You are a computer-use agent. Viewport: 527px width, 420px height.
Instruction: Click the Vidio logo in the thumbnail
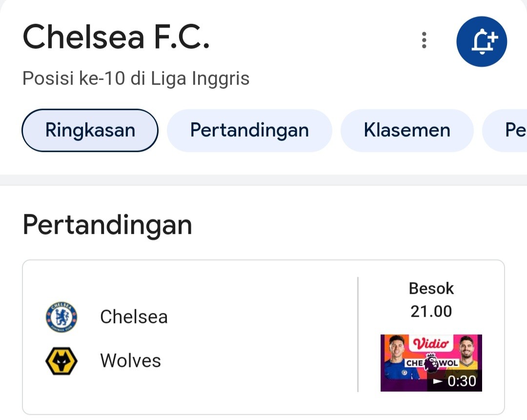431,343
